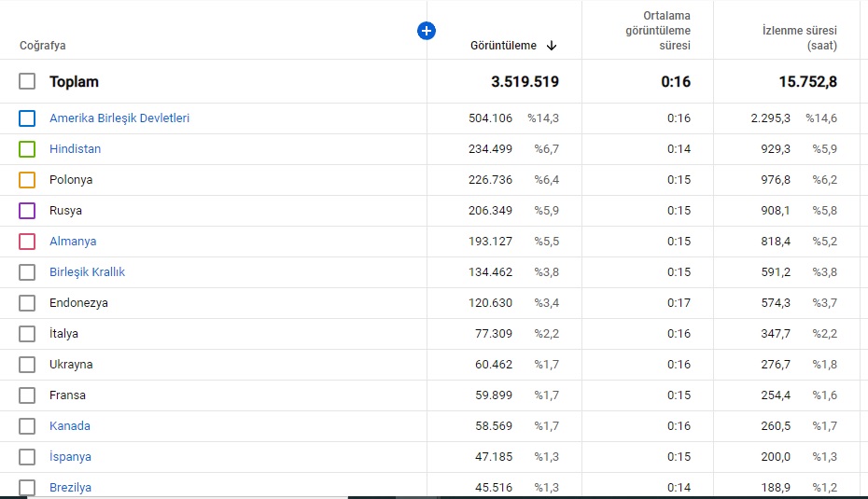
Task: Click the Coğrafya column header
Action: coord(43,46)
